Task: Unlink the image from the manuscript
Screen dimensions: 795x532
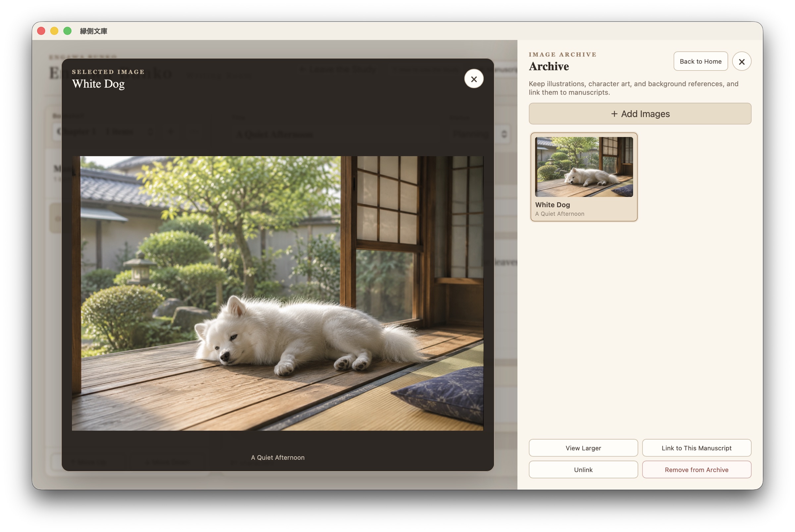Action: coord(583,469)
